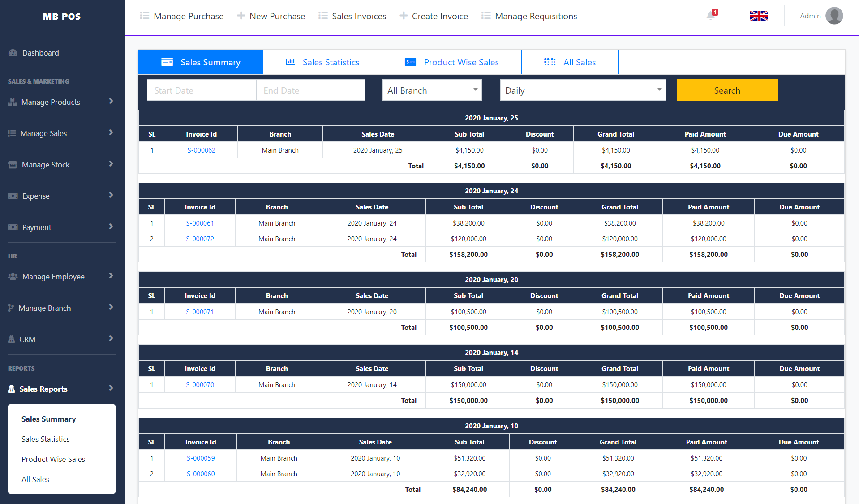Click the MB POS logo

coord(62,17)
